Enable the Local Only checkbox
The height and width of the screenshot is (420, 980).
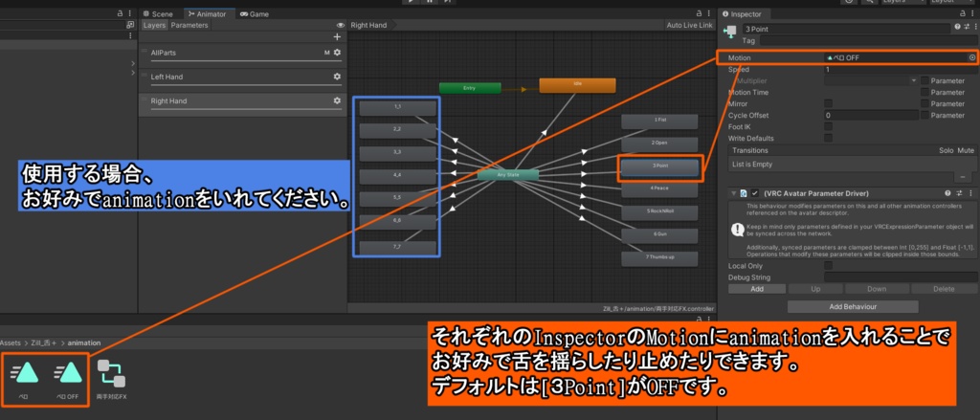click(x=828, y=266)
